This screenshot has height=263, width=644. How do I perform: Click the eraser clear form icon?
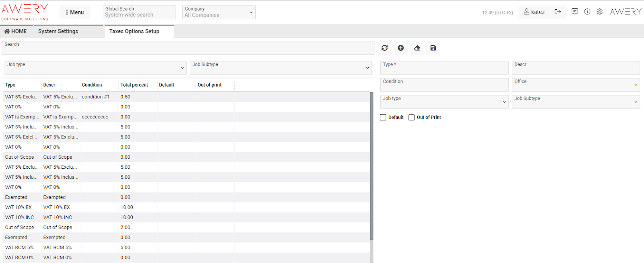(x=417, y=48)
